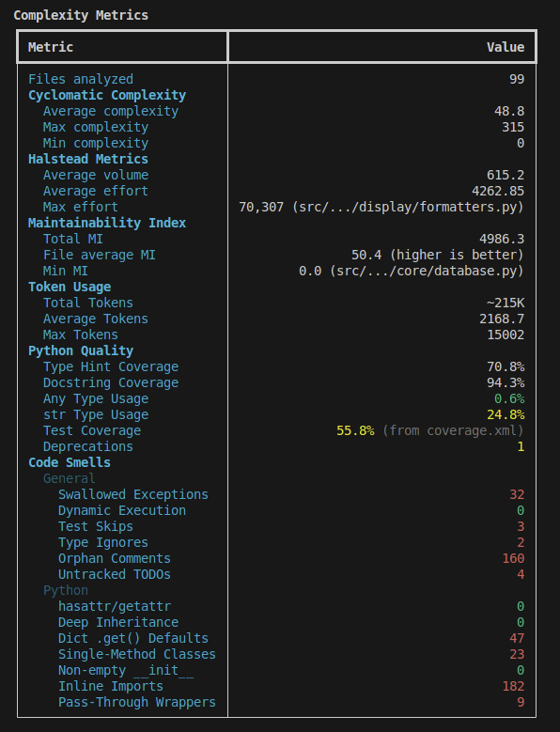Select the 'Dynamic Execution' label

[122, 511]
